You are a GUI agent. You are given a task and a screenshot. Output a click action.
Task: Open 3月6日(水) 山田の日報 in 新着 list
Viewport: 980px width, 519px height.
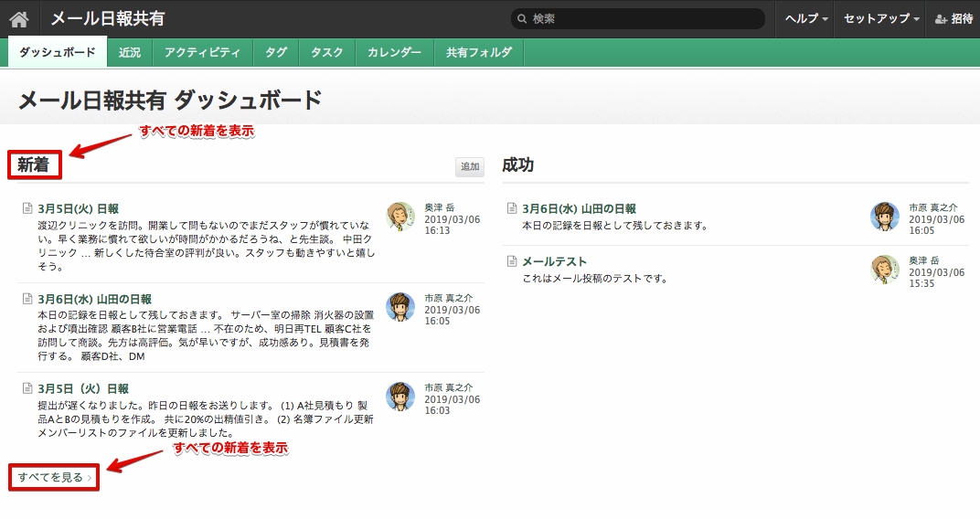(94, 299)
